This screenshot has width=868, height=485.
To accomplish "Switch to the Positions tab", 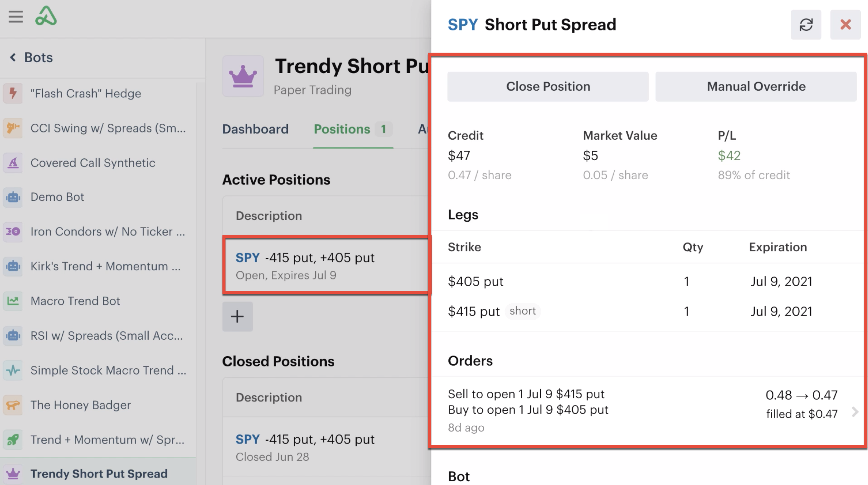I will 342,129.
